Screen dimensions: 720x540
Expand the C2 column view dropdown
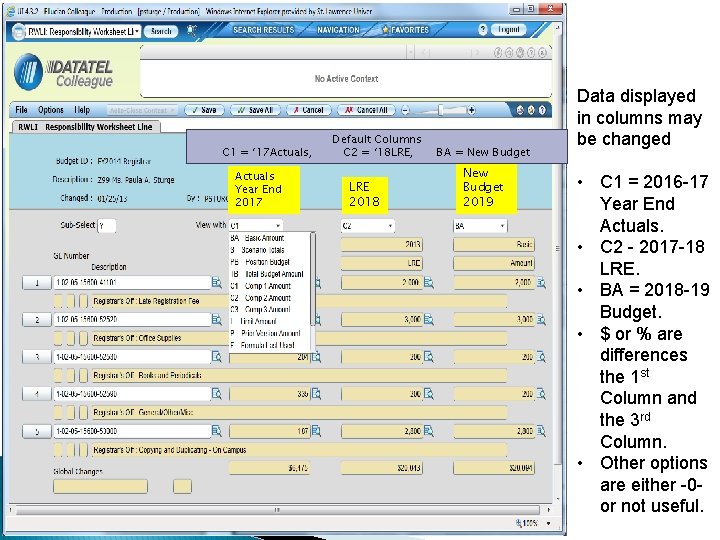(390, 225)
